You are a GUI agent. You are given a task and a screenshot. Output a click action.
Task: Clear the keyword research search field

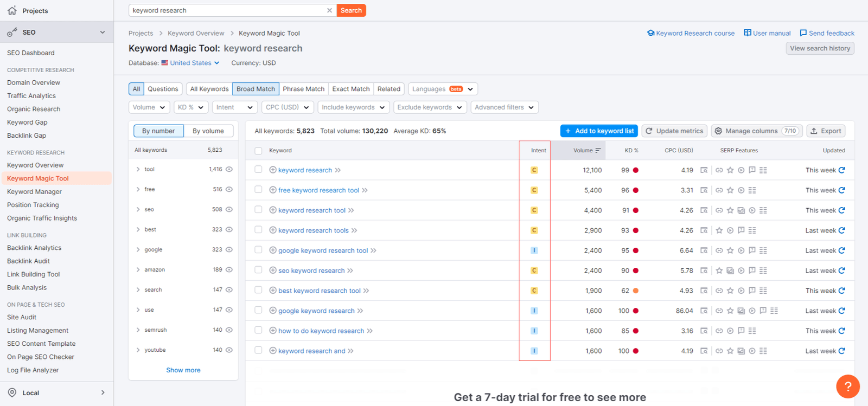coord(329,10)
